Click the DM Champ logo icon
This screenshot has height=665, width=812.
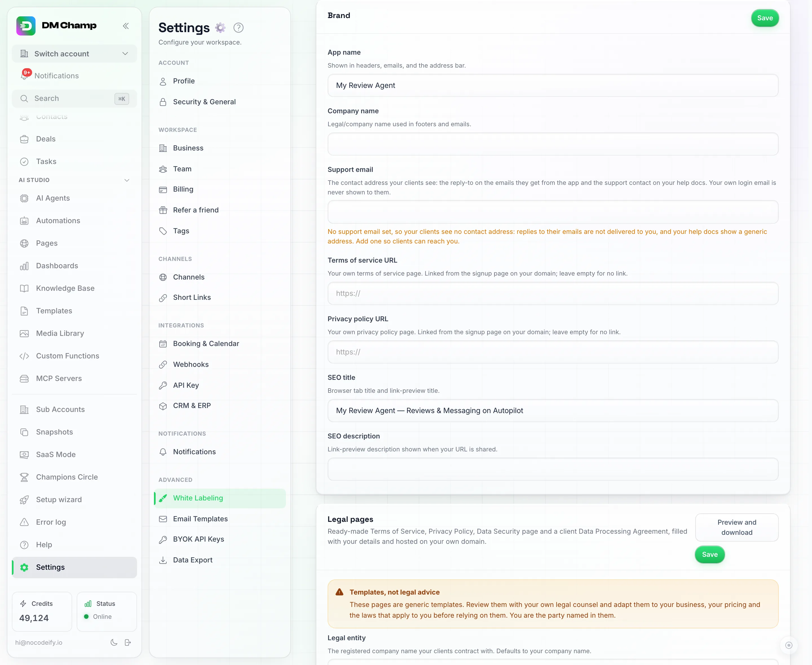point(26,26)
